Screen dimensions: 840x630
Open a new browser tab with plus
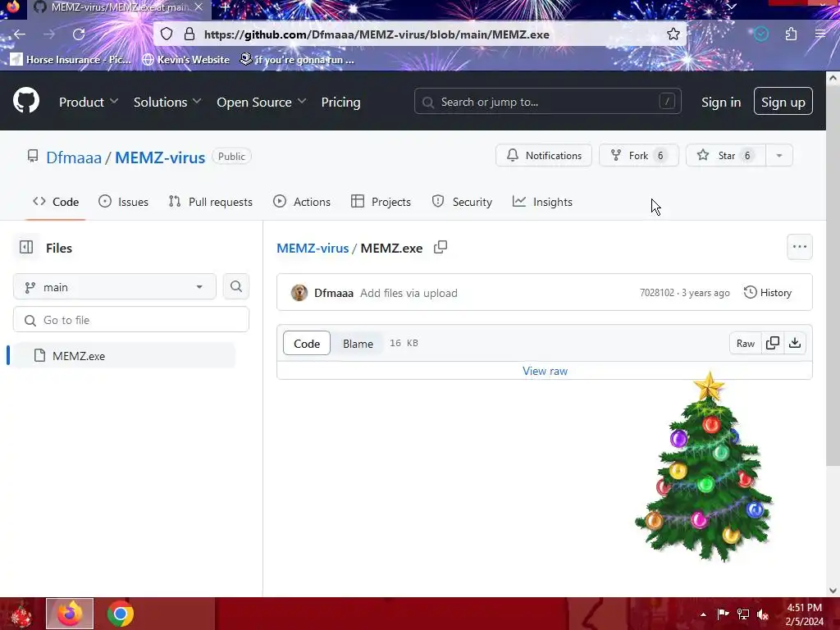tap(225, 7)
